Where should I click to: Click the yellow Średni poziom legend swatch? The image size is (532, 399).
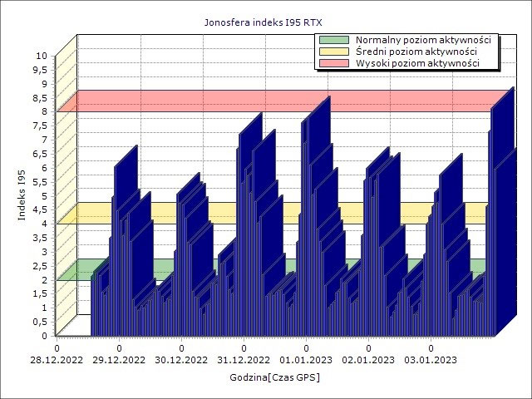coord(334,52)
